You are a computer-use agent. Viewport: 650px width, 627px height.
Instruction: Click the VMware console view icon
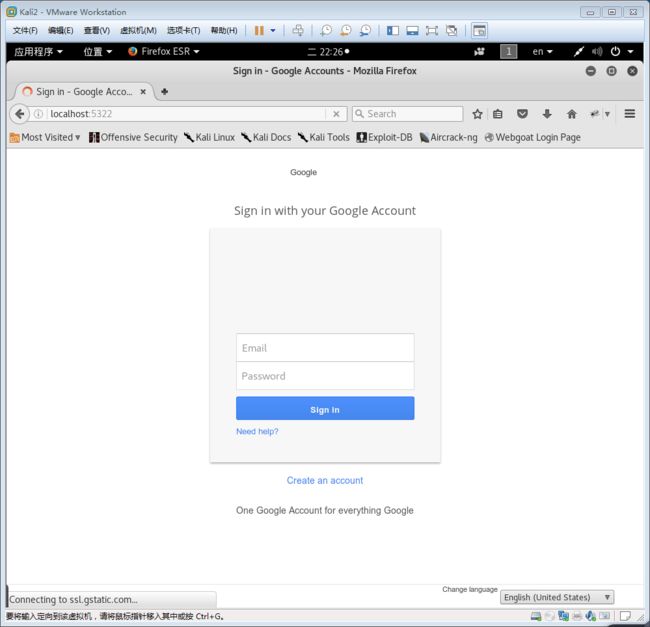[x=479, y=31]
